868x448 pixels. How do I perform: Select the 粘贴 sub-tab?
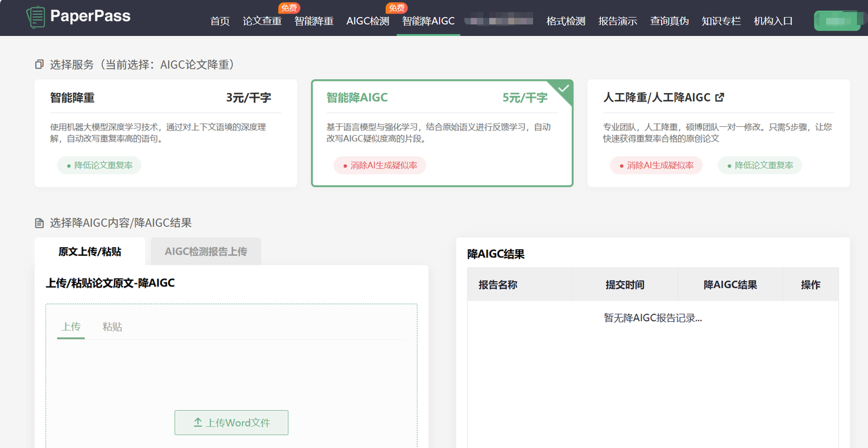coord(113,326)
